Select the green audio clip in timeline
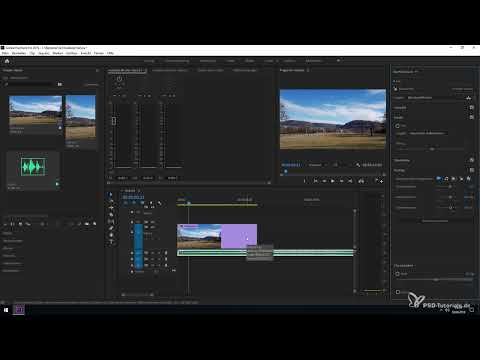480x360 pixels. [265, 253]
